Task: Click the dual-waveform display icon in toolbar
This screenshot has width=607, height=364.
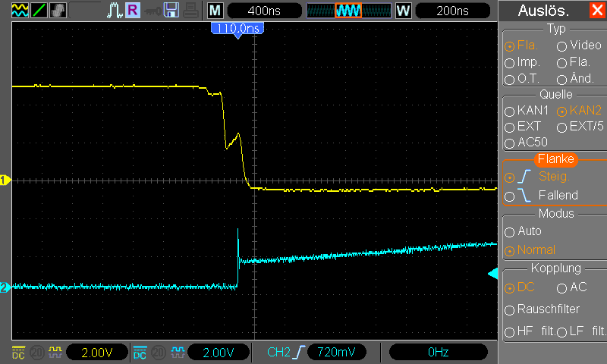Action: 20,10
